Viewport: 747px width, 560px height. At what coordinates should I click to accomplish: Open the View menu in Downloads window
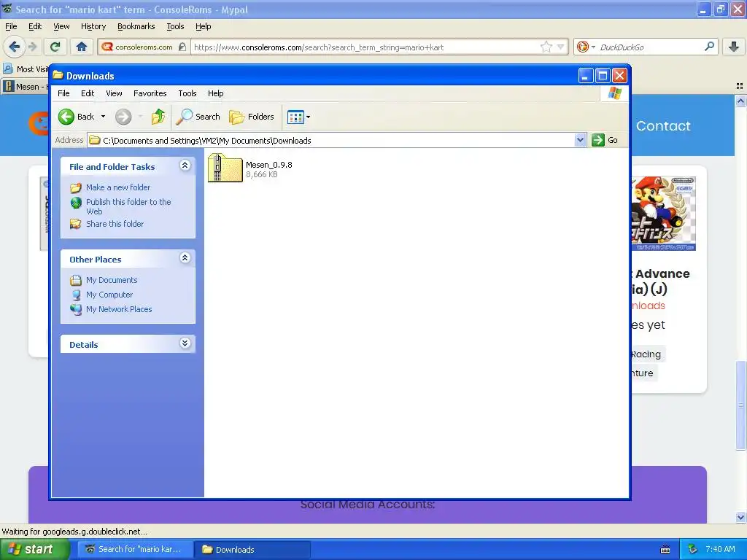pyautogui.click(x=114, y=93)
